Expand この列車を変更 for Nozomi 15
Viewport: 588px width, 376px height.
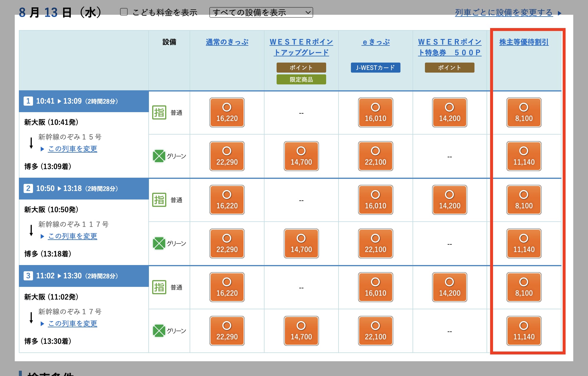[73, 149]
